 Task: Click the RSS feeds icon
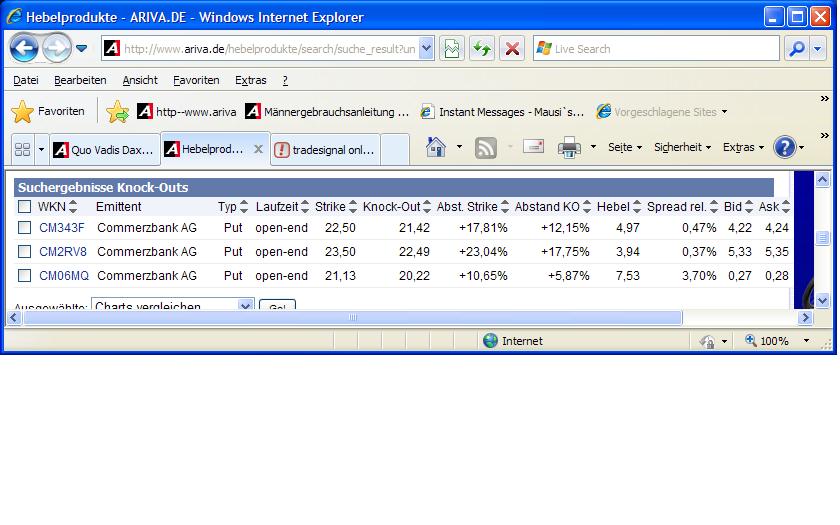(x=485, y=148)
